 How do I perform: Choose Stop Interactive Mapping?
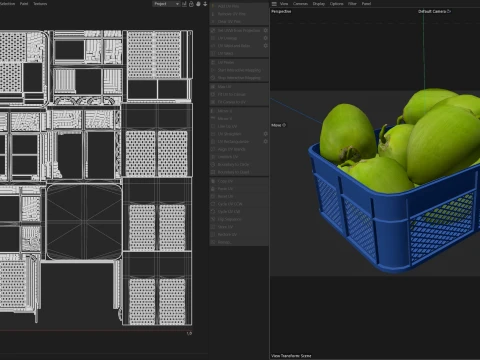[239, 78]
